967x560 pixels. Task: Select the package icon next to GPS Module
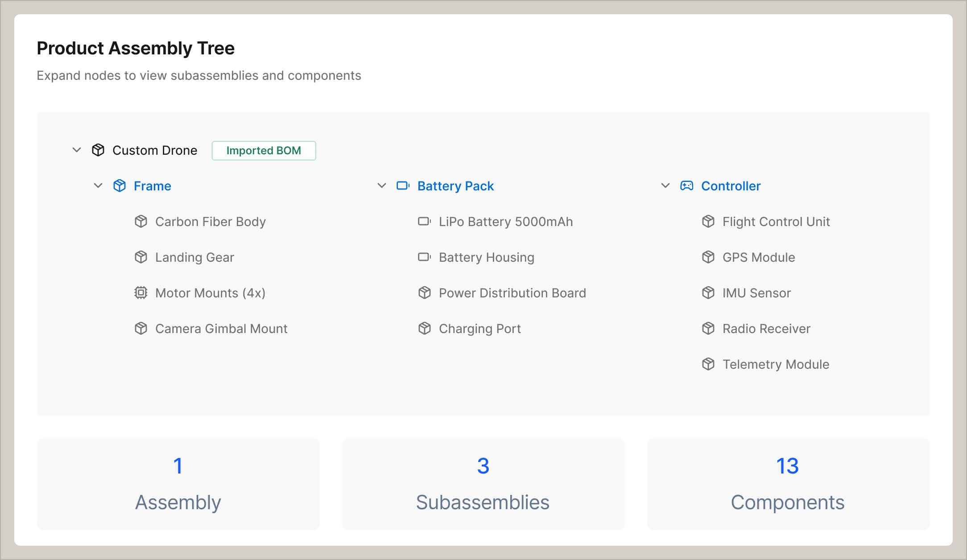708,257
